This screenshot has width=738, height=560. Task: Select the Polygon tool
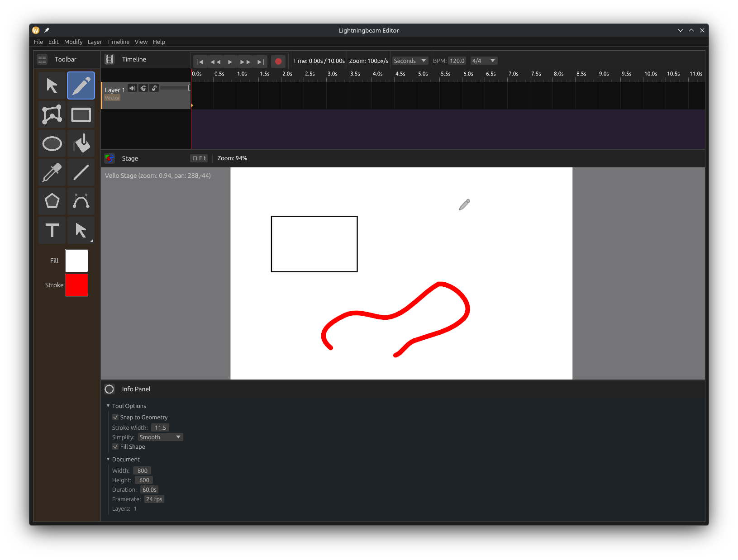pos(52,201)
